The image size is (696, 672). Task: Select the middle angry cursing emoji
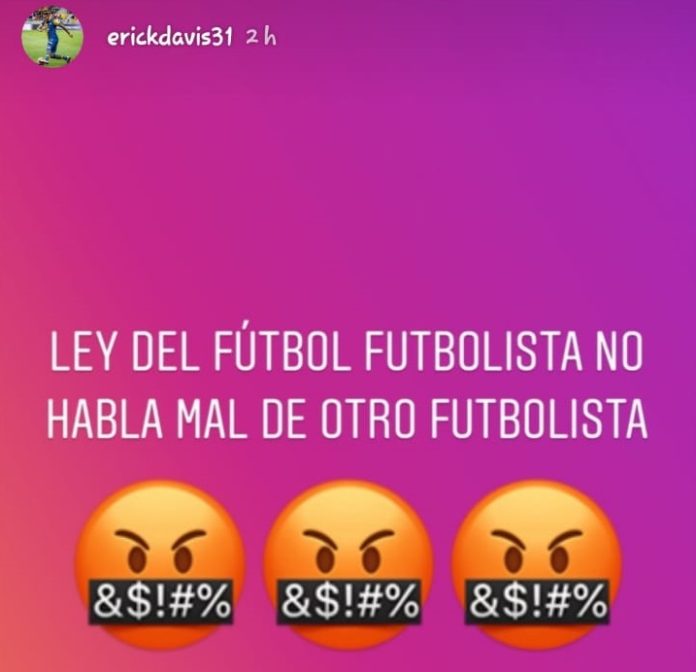point(348,563)
